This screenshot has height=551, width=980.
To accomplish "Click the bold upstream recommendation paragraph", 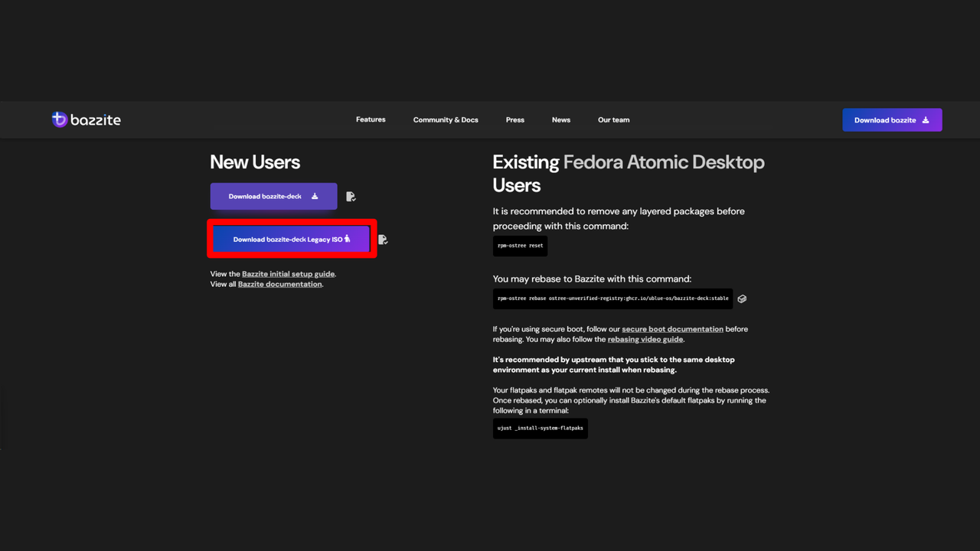I will 614,364.
